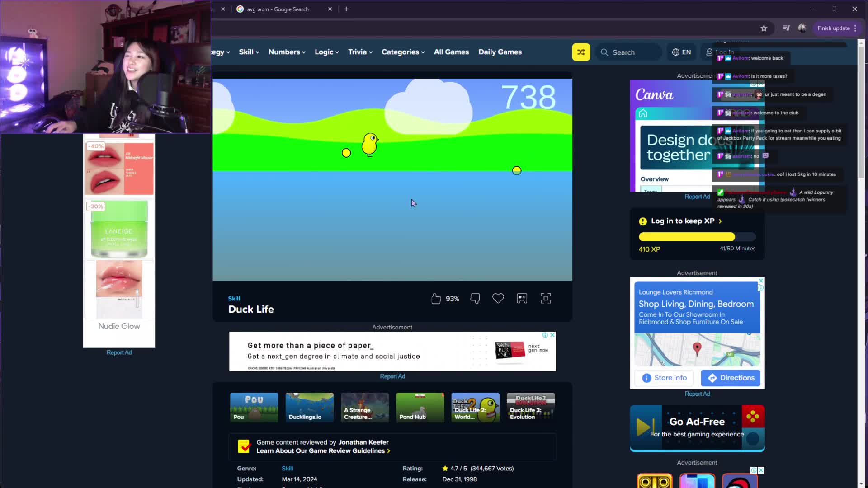The height and width of the screenshot is (488, 868).
Task: Open the EN language selector
Action: tap(681, 52)
